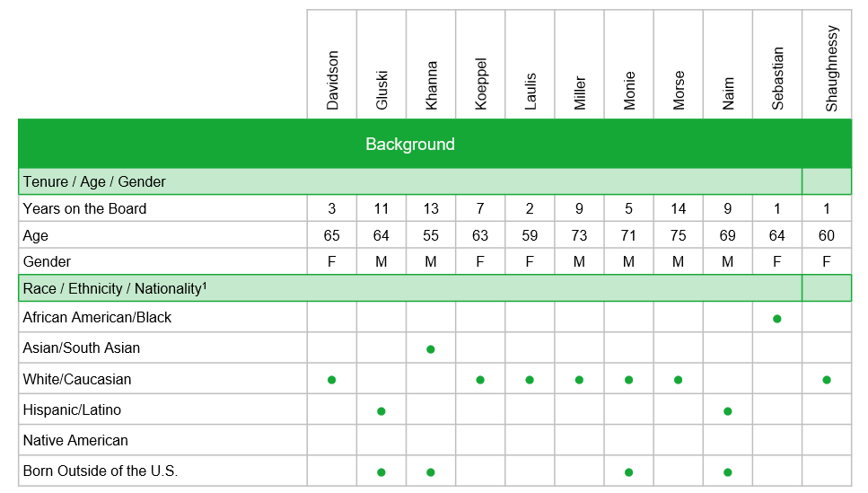
Task: Click Khanna's Born Outside of the U.S. dot
Action: tap(431, 472)
